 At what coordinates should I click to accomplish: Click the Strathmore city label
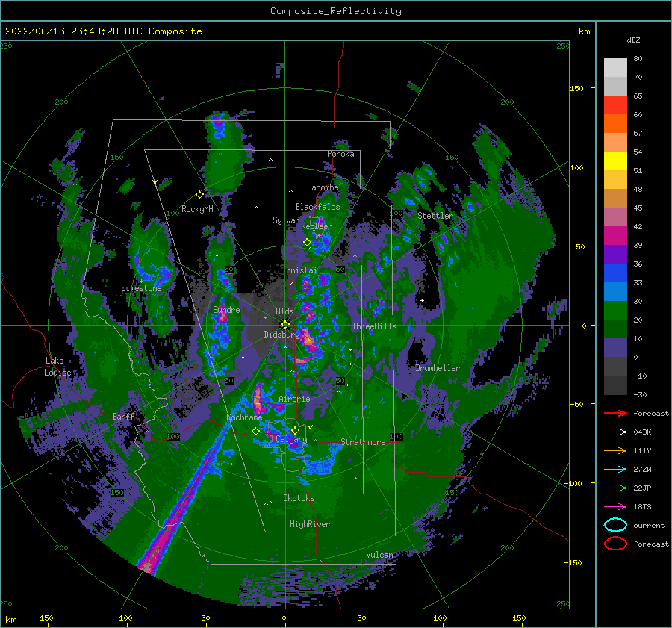363,442
